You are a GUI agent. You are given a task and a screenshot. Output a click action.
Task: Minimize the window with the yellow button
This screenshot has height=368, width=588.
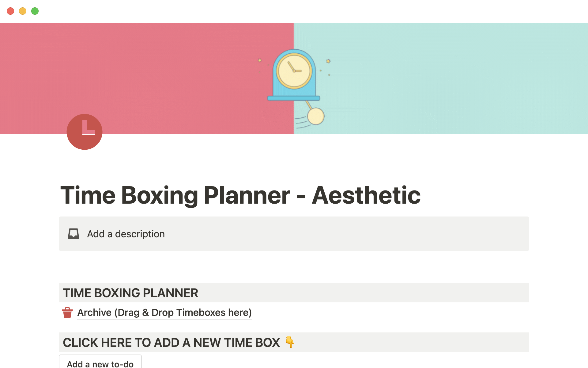[23, 11]
